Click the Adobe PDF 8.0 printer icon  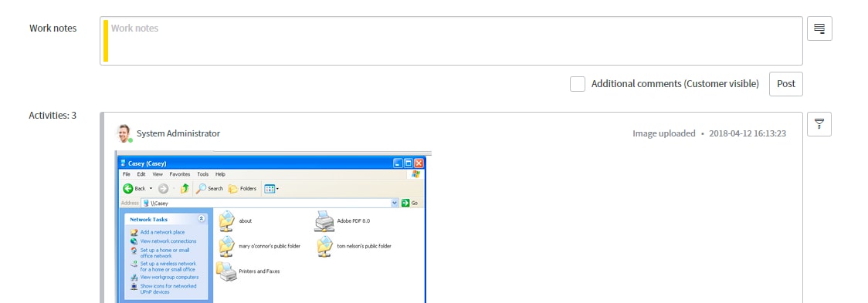[324, 221]
